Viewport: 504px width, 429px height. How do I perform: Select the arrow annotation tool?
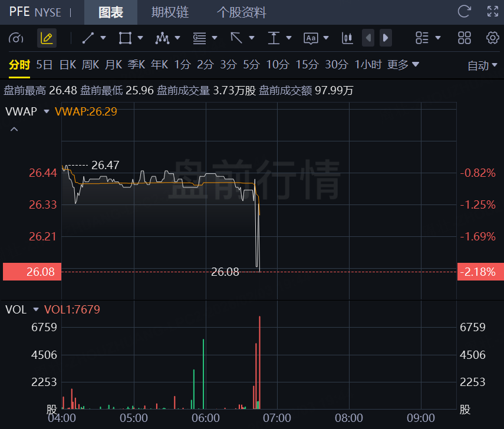[236, 38]
